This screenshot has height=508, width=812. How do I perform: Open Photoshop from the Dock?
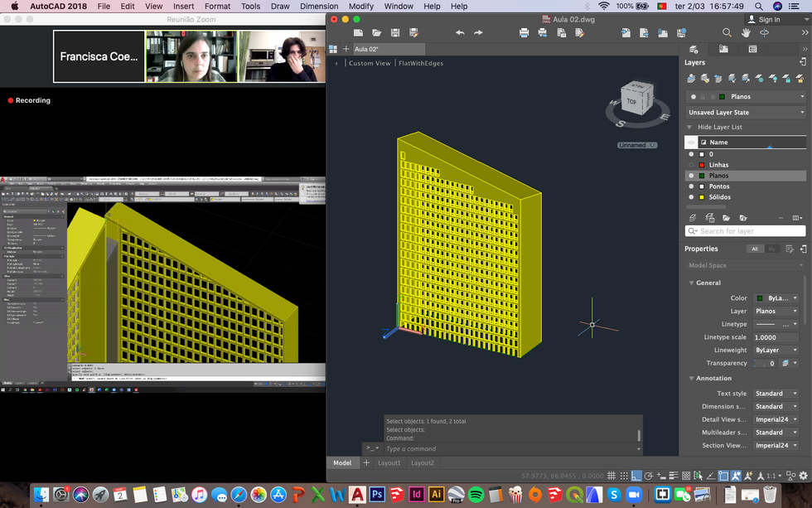coord(377,495)
